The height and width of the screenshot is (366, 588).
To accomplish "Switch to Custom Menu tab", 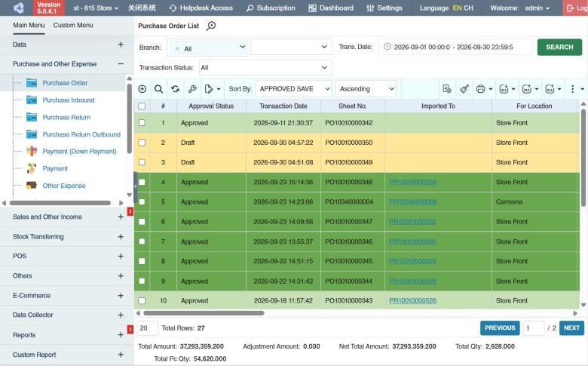I will [x=73, y=25].
